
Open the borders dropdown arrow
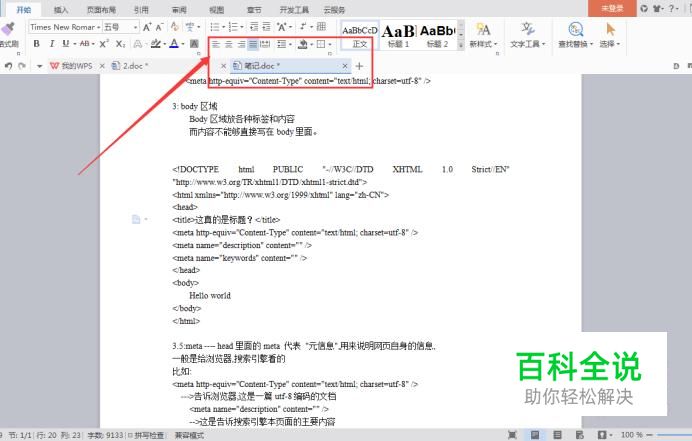[x=330, y=45]
